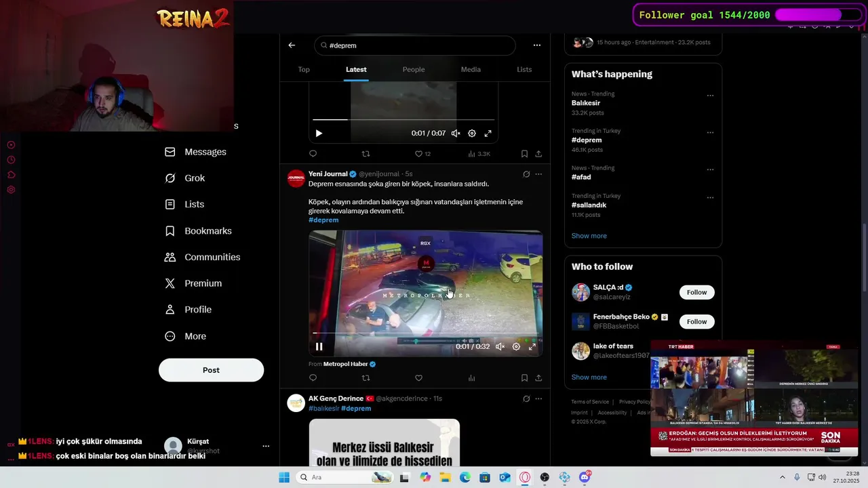Image resolution: width=868 pixels, height=488 pixels.
Task: Click the #deprem search input field
Action: point(415,45)
